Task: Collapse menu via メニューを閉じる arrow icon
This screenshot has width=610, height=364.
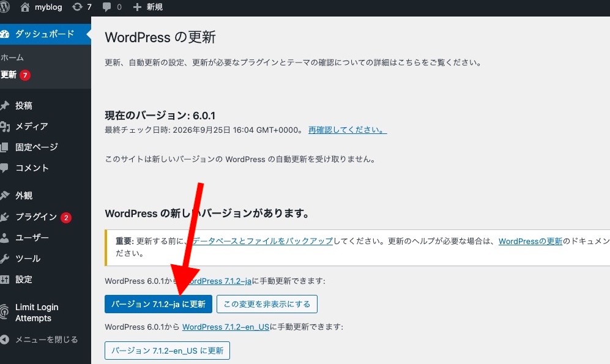Action: point(5,340)
